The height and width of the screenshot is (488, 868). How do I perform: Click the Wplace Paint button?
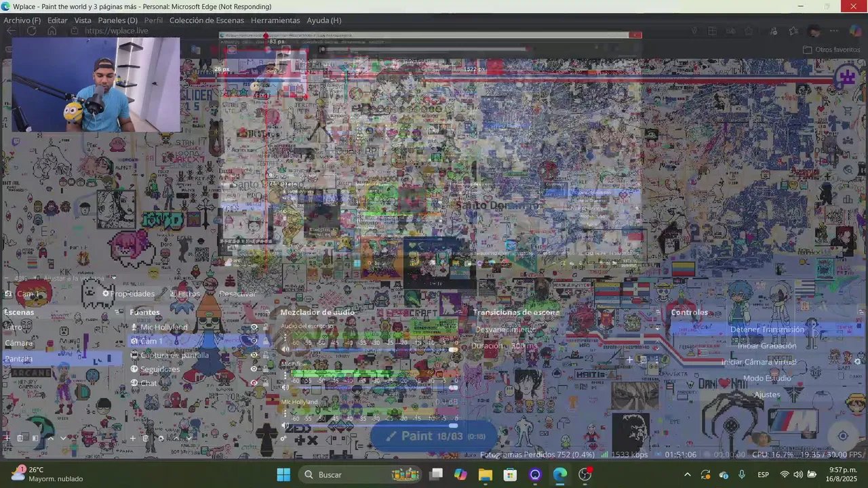click(x=435, y=436)
